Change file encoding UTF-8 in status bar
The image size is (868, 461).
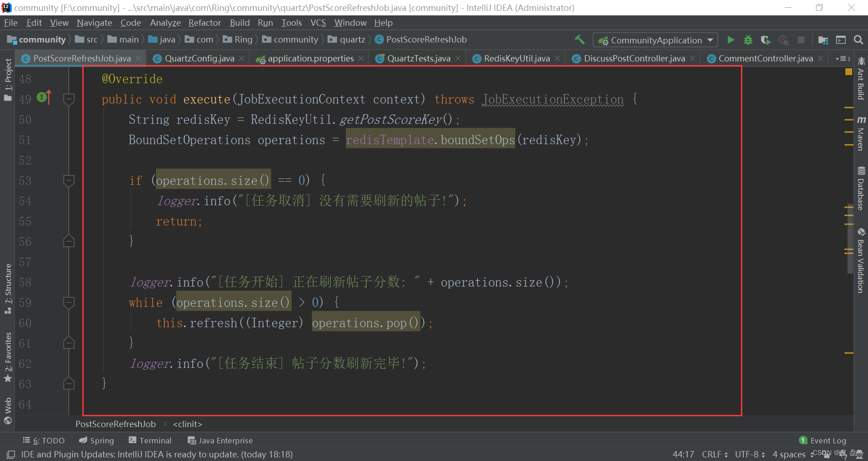pyautogui.click(x=750, y=454)
